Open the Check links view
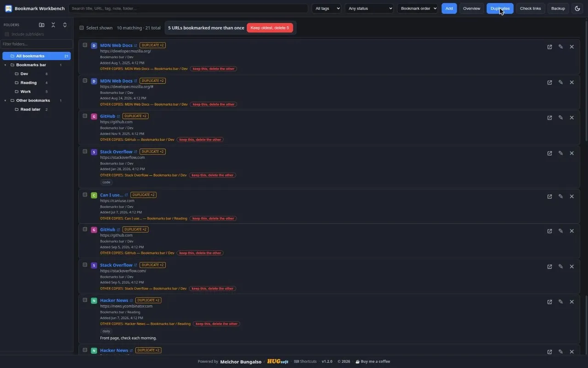The width and height of the screenshot is (588, 368). 530,8
